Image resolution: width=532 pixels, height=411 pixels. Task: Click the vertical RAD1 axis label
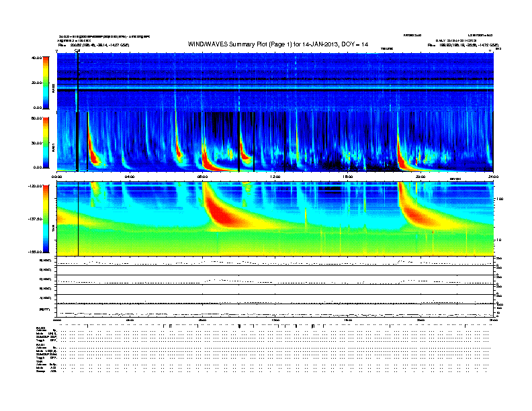[54, 148]
